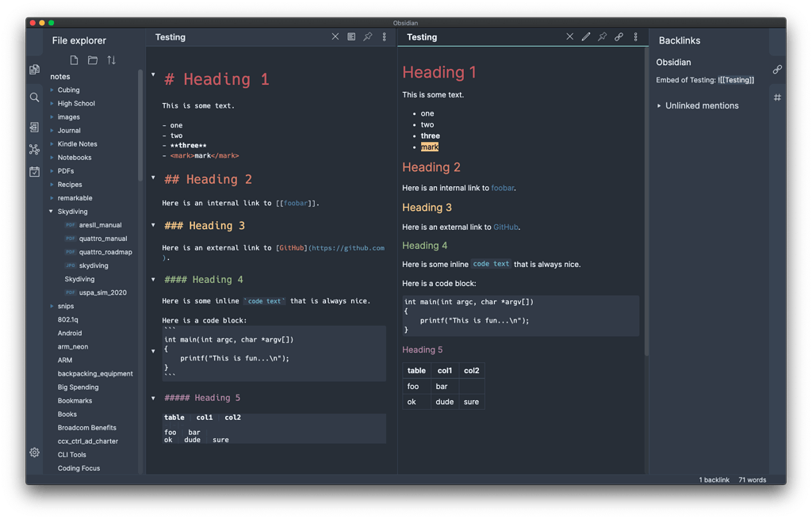Open the aresII_manual PDF file
The image size is (812, 519).
[x=100, y=225]
